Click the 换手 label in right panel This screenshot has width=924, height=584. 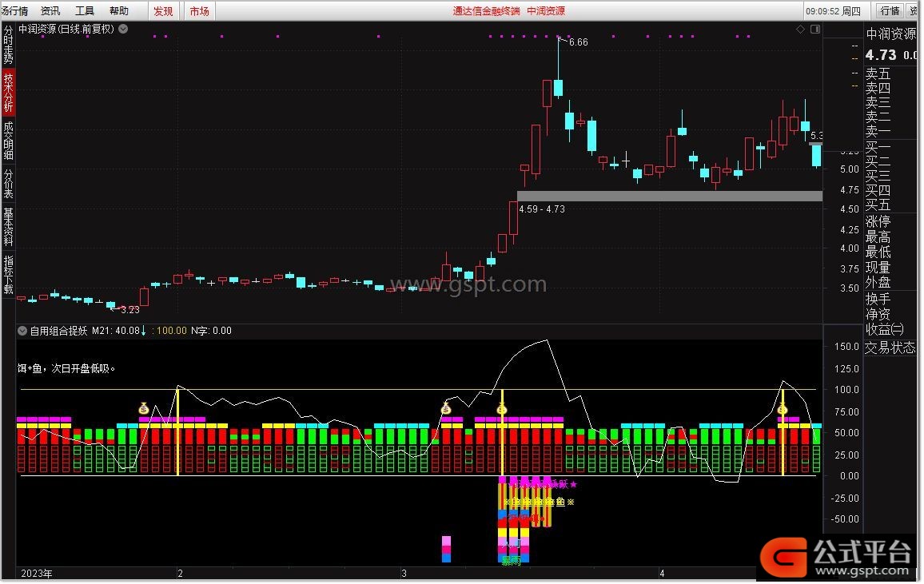coord(878,299)
